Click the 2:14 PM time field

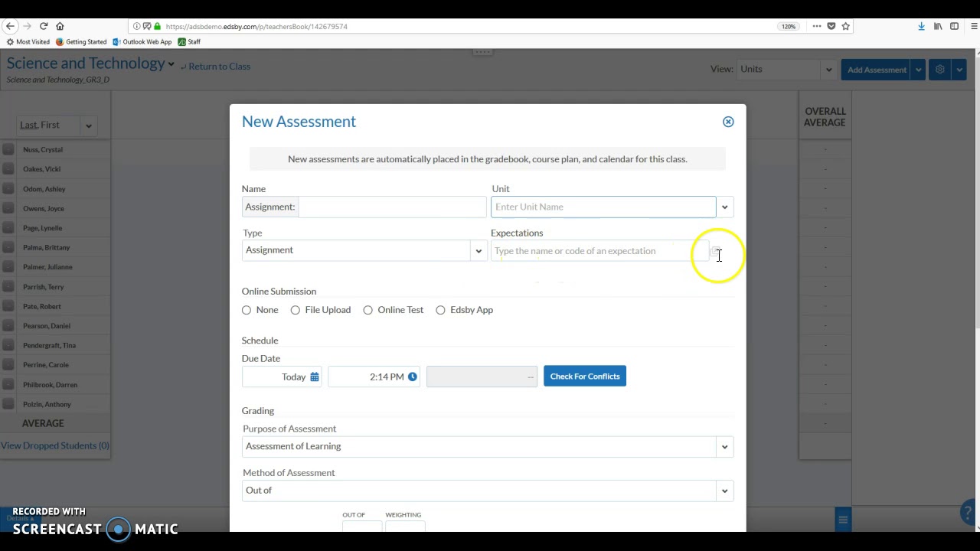(374, 377)
